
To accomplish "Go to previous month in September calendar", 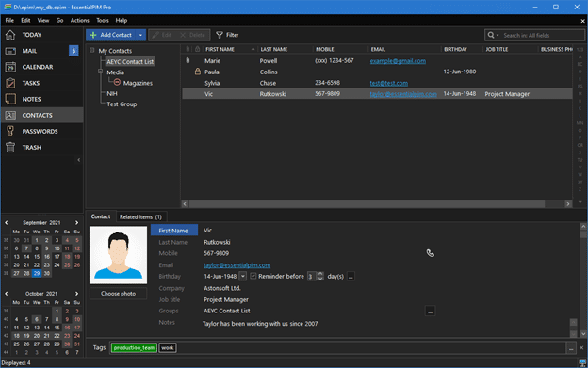I will pos(7,223).
